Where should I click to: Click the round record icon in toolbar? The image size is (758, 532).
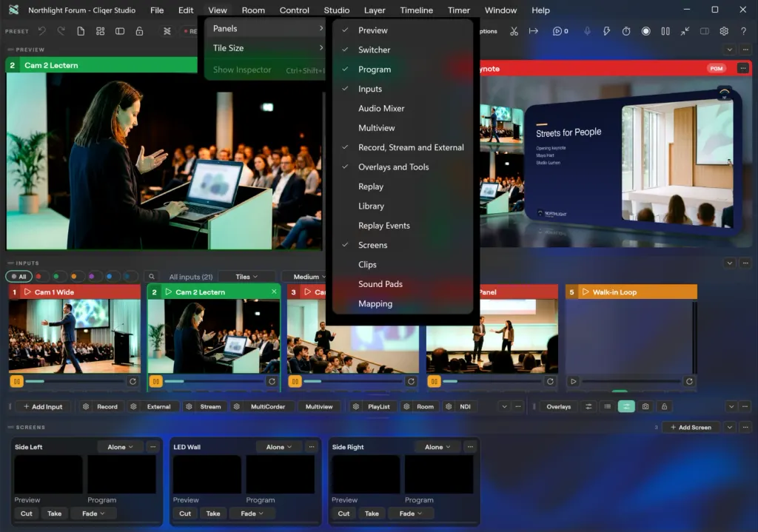645,31
